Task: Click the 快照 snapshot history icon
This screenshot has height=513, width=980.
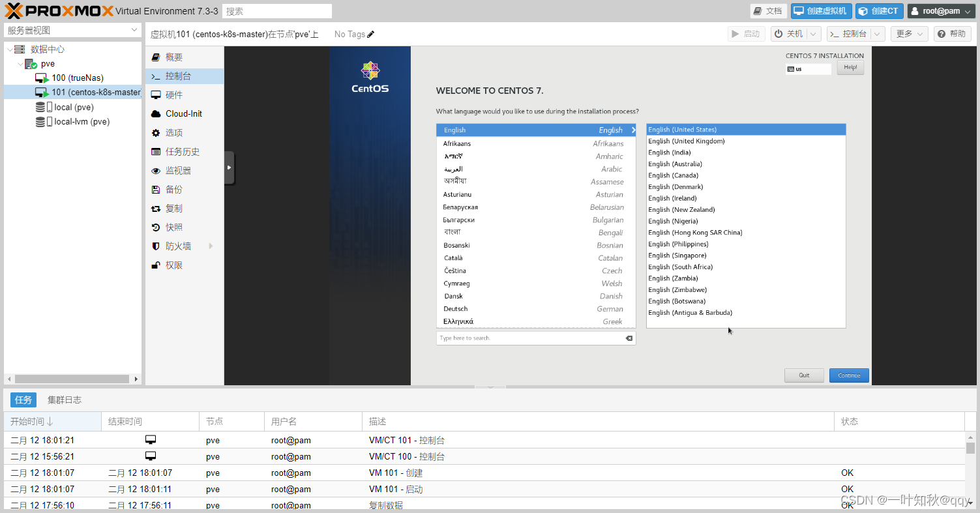Action: click(156, 227)
